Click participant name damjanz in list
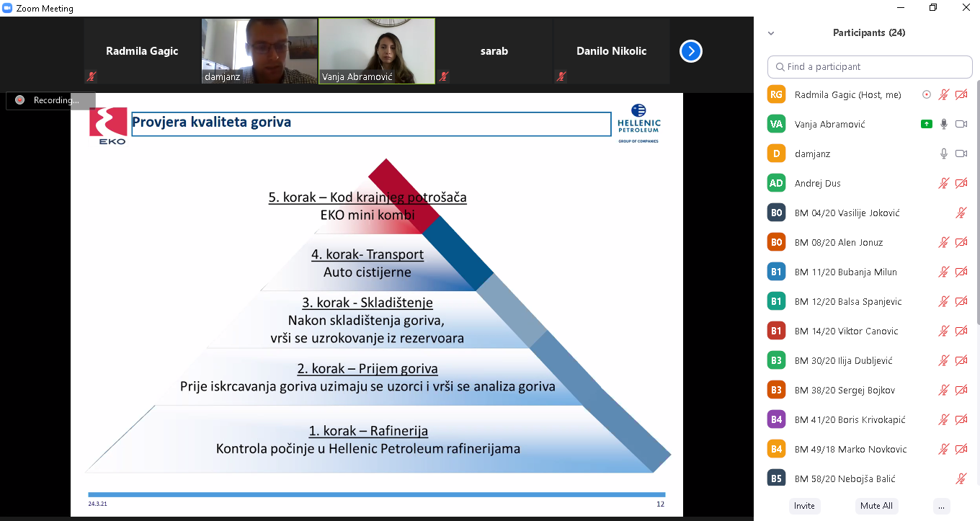This screenshot has height=521, width=980. [x=814, y=153]
